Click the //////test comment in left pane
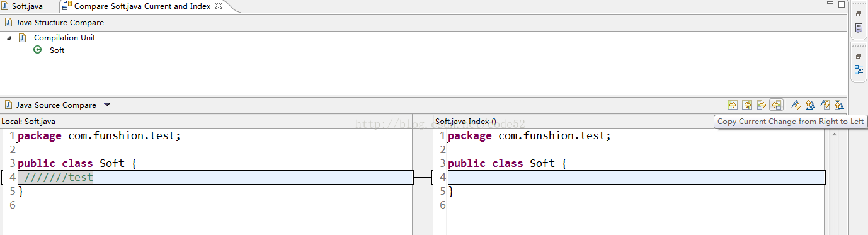Viewport: 868px width, 235px height. click(59, 178)
